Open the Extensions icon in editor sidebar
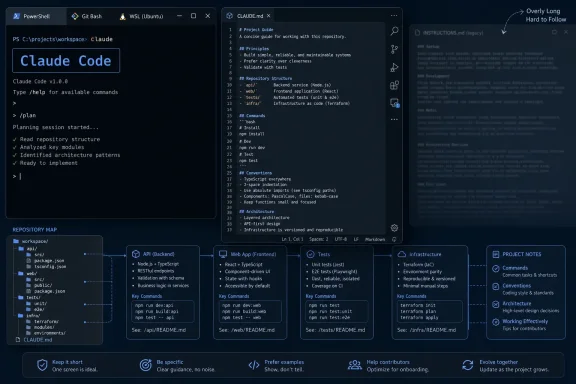This screenshot has height=384, width=576. (x=394, y=85)
